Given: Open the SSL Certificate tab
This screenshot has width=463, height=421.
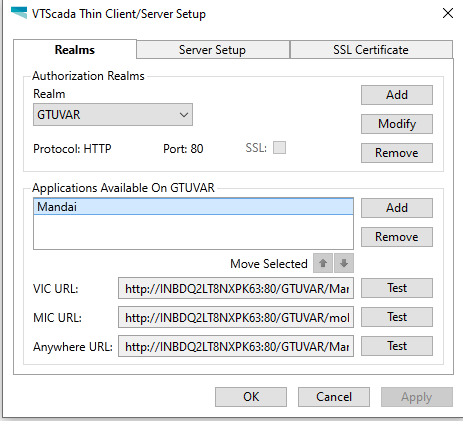Looking at the screenshot, I should (x=371, y=50).
